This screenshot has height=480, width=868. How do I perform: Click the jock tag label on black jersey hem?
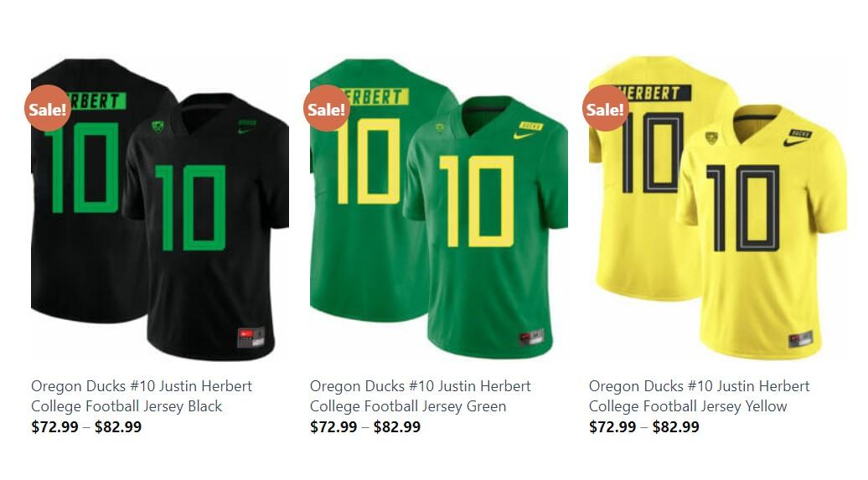[251, 337]
